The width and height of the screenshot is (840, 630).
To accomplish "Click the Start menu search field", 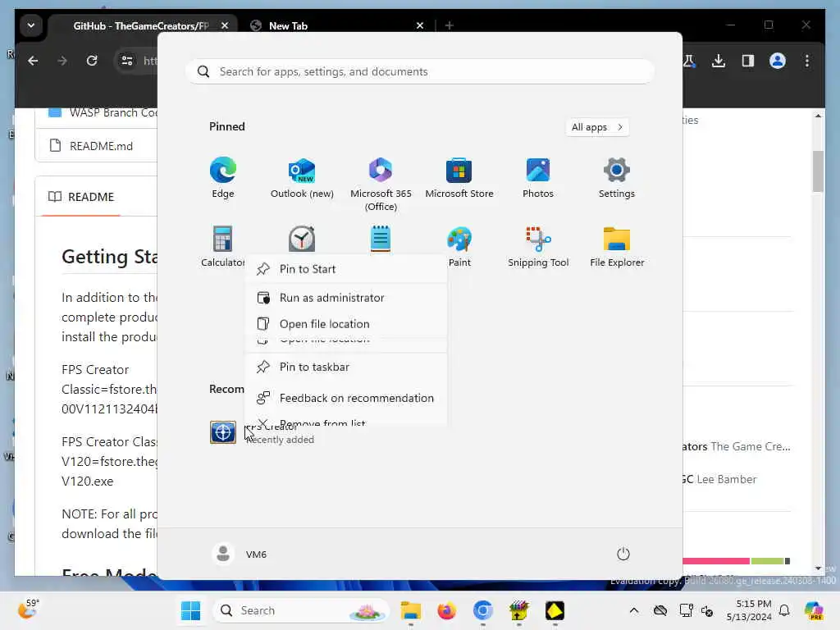I will [420, 71].
